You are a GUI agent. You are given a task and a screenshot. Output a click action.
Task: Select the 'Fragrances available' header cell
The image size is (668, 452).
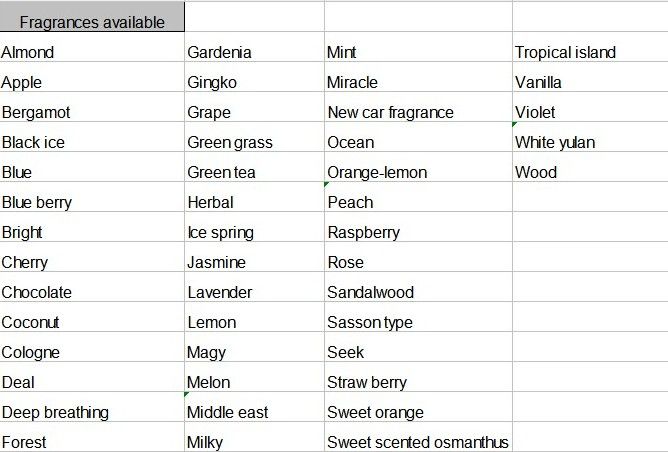click(92, 22)
